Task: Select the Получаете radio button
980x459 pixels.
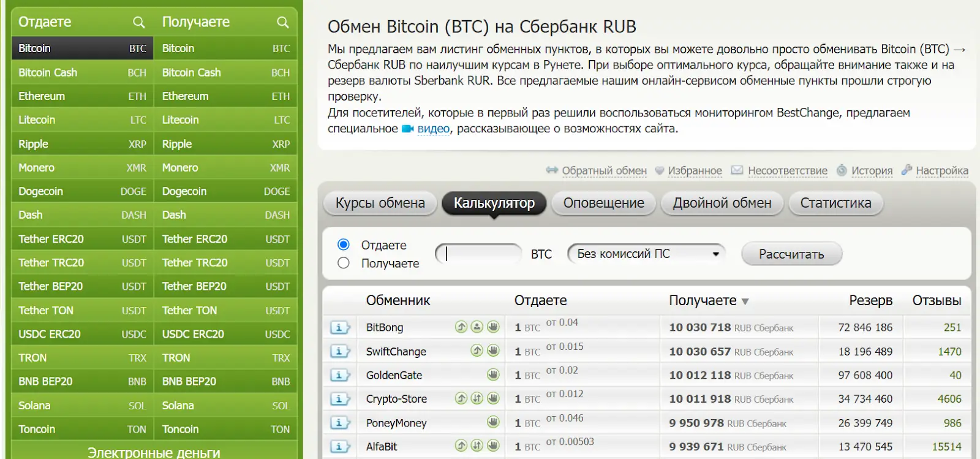Action: click(344, 263)
